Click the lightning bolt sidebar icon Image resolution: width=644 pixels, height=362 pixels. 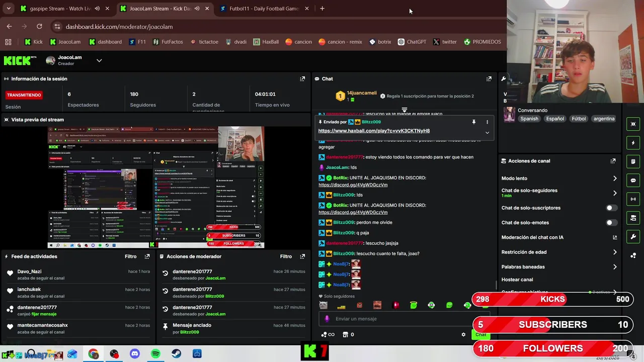[633, 143]
